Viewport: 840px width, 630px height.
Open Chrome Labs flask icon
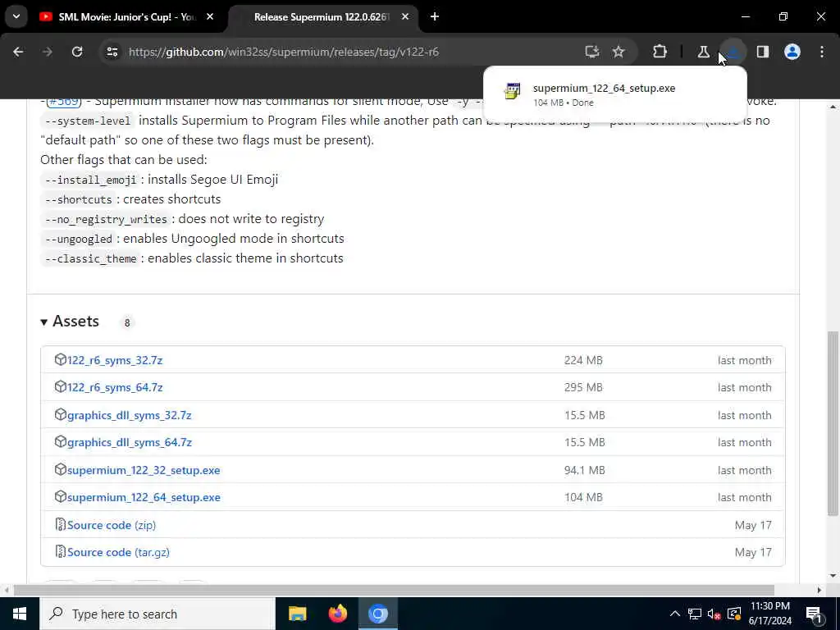tap(703, 52)
